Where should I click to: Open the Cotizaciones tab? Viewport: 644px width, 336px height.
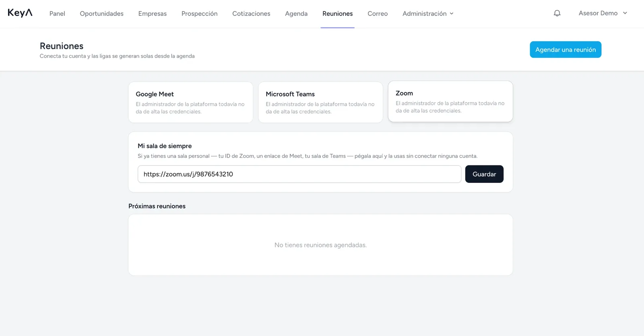coord(251,14)
